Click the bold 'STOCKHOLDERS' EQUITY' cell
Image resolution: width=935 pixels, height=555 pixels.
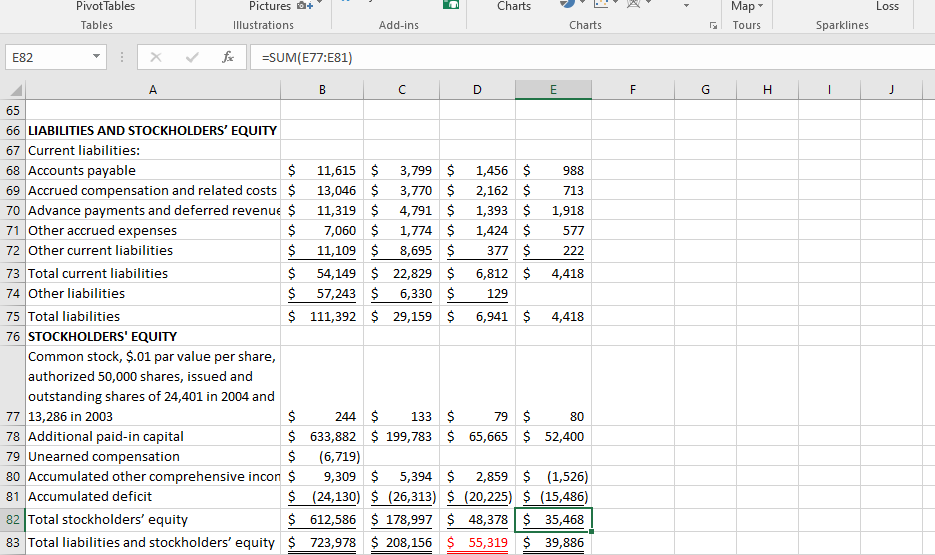click(153, 336)
